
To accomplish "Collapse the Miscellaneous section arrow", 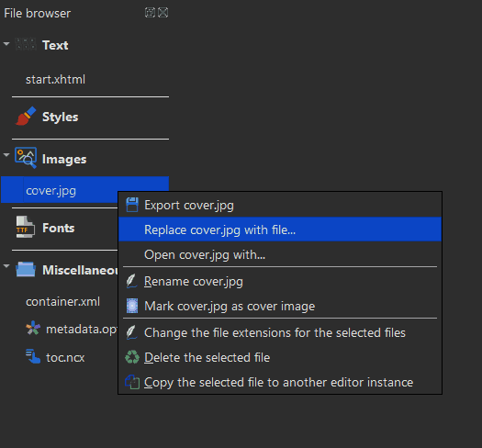I will coord(6,266).
